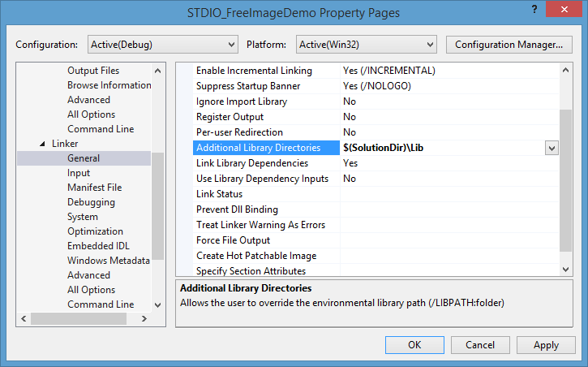Open the Platform dropdown
This screenshot has height=367, width=588.
coord(367,45)
